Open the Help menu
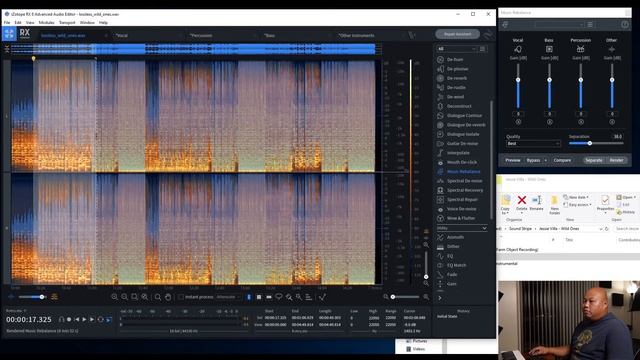640x360 pixels. click(x=103, y=23)
